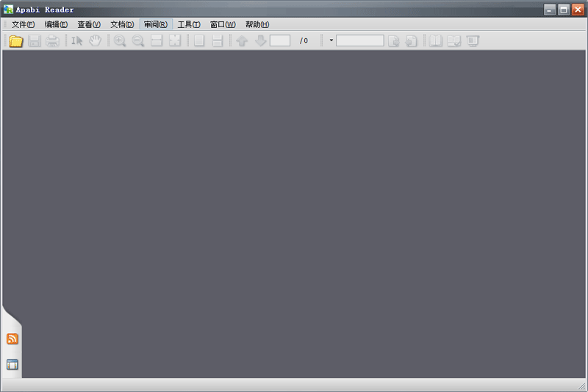Screen dimensions: 588x392
Task: Click the printer icon in toolbar
Action: (53, 41)
